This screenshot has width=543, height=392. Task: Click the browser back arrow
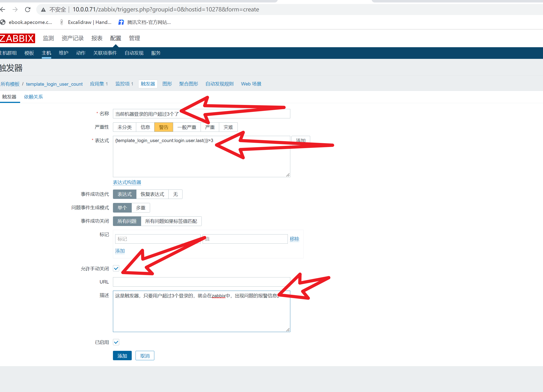3,10
